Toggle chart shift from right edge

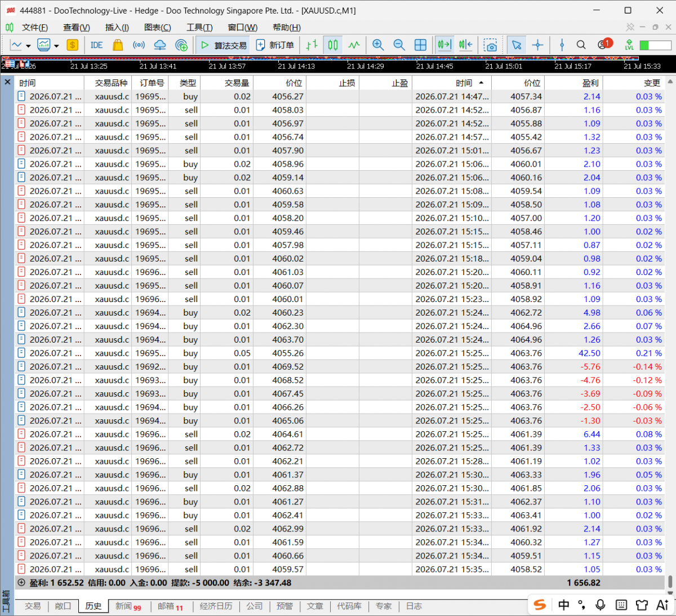[466, 45]
